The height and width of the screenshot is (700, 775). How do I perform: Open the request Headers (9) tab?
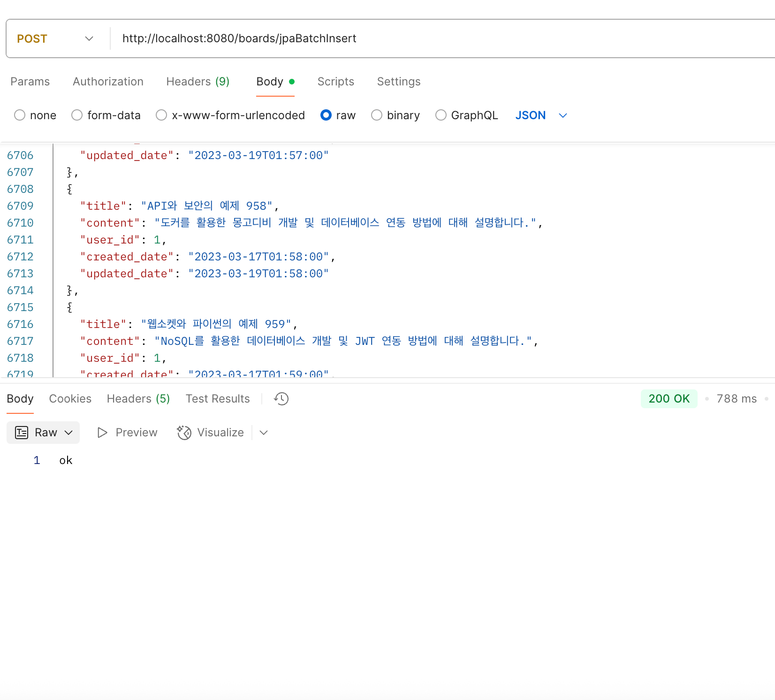click(198, 82)
